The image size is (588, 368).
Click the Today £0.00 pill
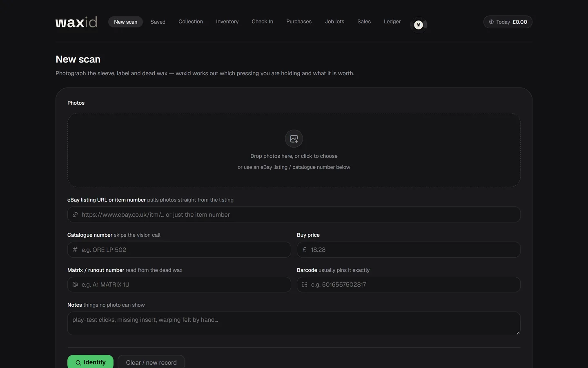[x=508, y=22]
